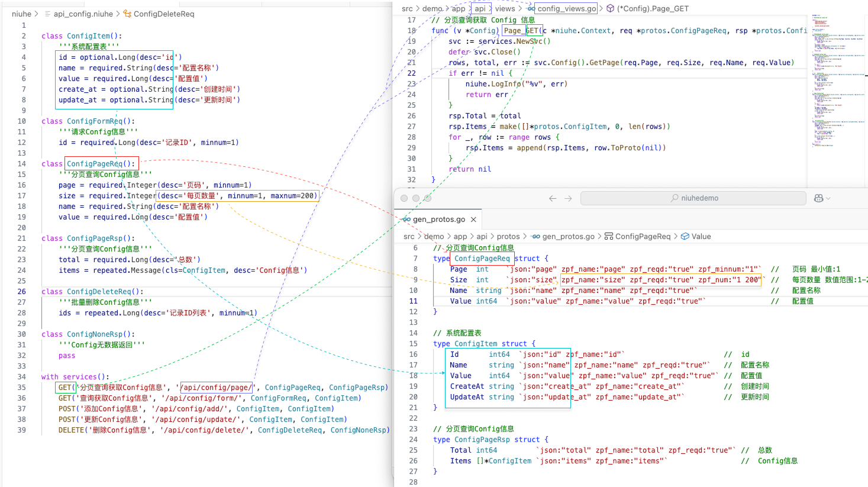
Task: Open the Copilot icon in the title bar
Action: [x=819, y=198]
